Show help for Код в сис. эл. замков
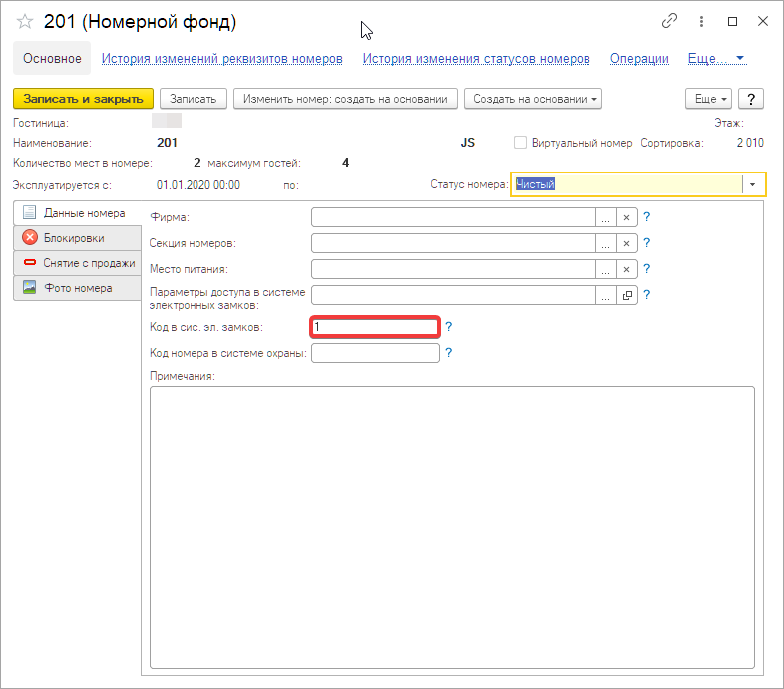Image resolution: width=784 pixels, height=689 pixels. [449, 327]
